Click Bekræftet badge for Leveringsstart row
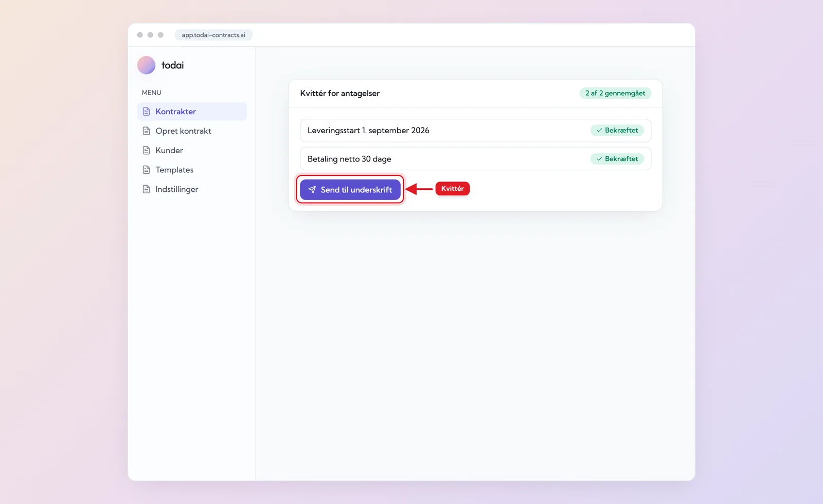 click(x=617, y=131)
